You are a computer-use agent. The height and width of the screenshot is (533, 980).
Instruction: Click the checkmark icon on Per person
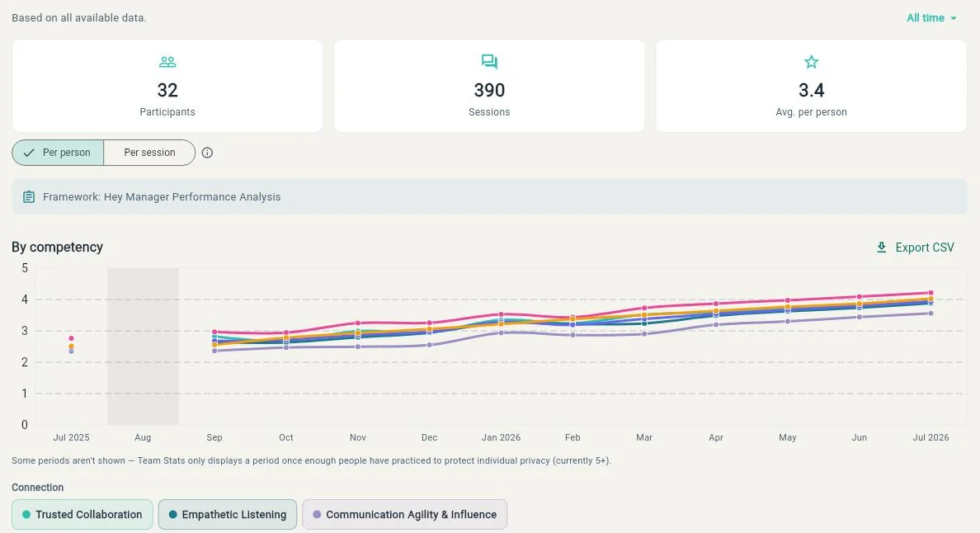(x=29, y=153)
